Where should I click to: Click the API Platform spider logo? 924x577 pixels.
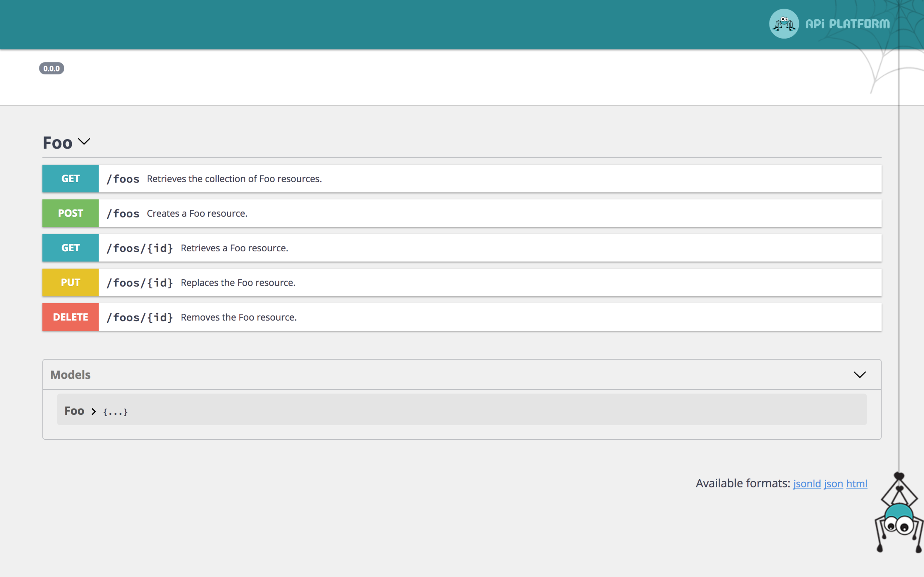784,24
